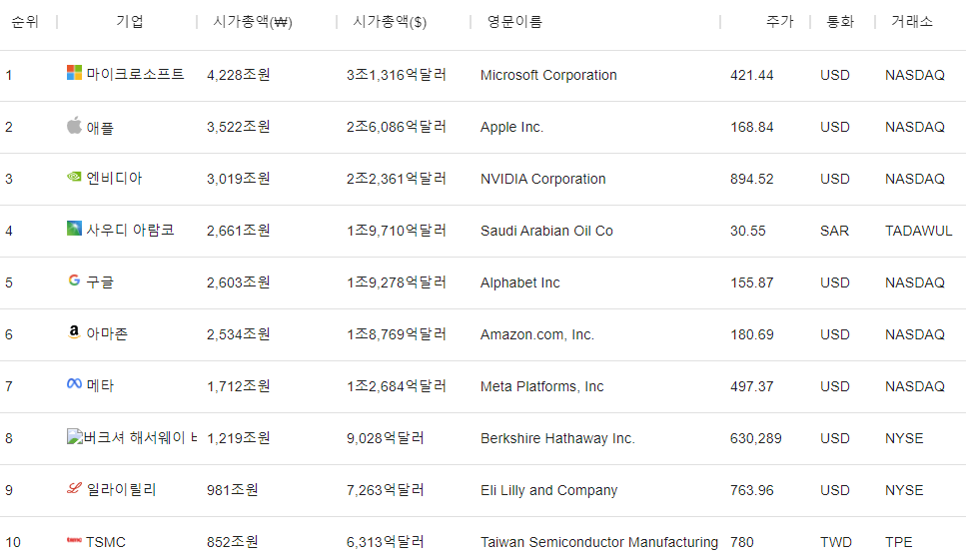966x560 pixels.
Task: Select the Amazon.com, Inc. English name
Action: [x=537, y=334]
